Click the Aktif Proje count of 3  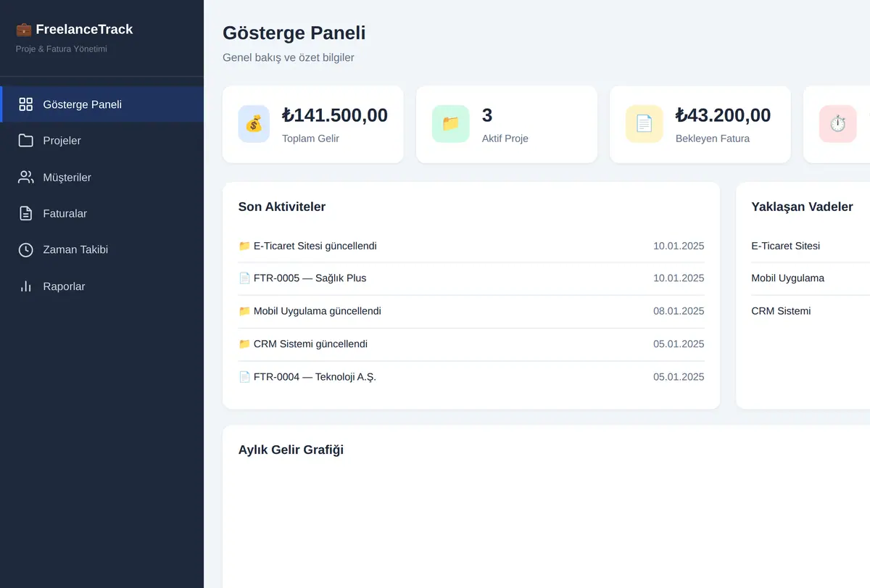(487, 115)
